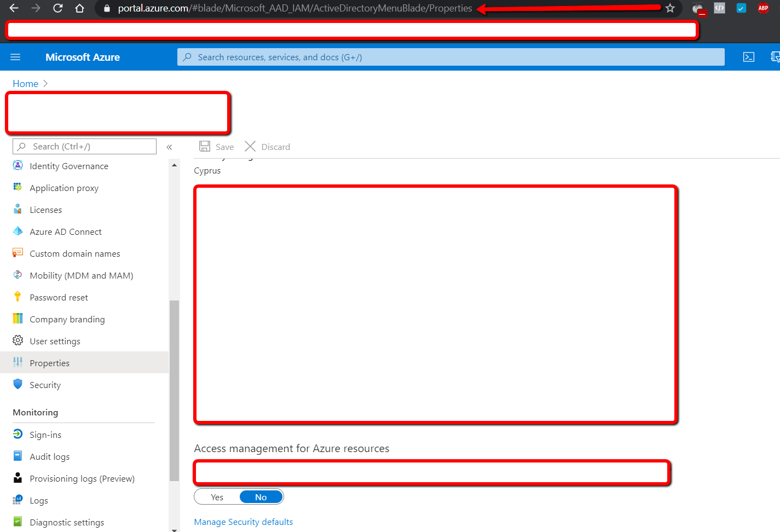Click the browser address bar URL

pyautogui.click(x=294, y=8)
